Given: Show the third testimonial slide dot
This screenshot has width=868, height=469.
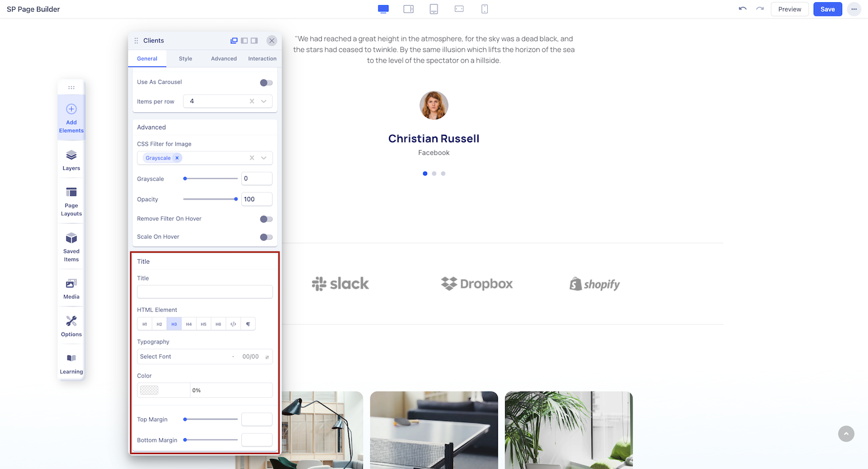Looking at the screenshot, I should click(x=443, y=173).
